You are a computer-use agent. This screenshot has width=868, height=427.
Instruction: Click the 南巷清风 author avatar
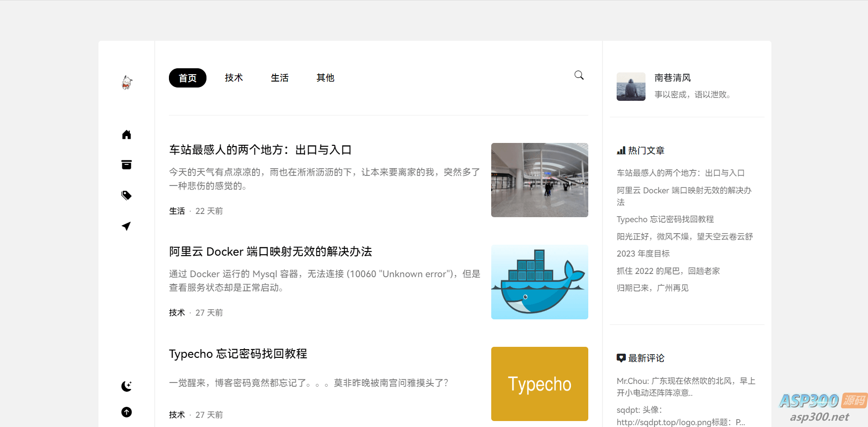[x=630, y=87]
